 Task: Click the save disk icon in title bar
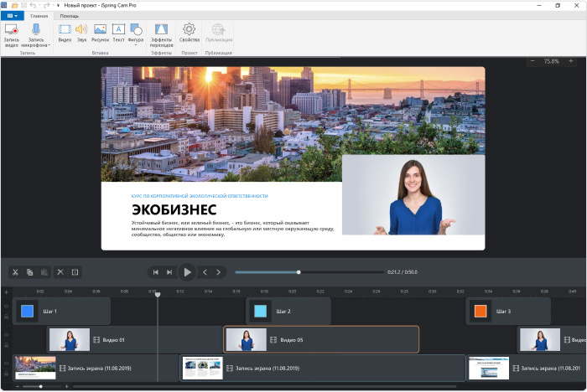pyautogui.click(x=23, y=5)
